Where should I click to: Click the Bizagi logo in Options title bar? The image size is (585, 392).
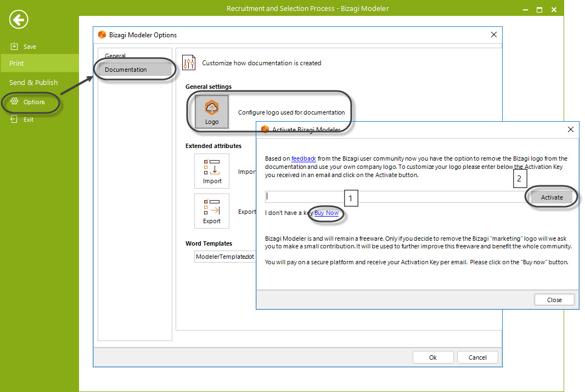click(x=102, y=35)
